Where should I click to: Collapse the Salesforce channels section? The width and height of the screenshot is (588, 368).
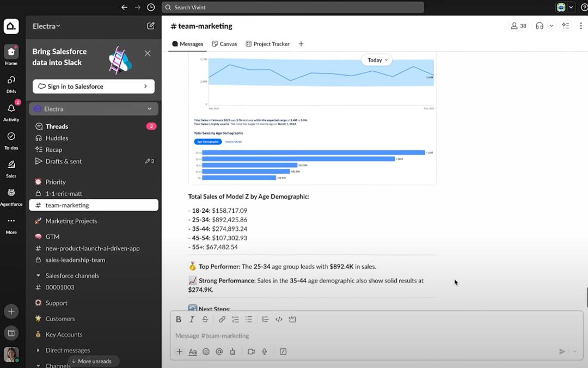click(x=38, y=275)
